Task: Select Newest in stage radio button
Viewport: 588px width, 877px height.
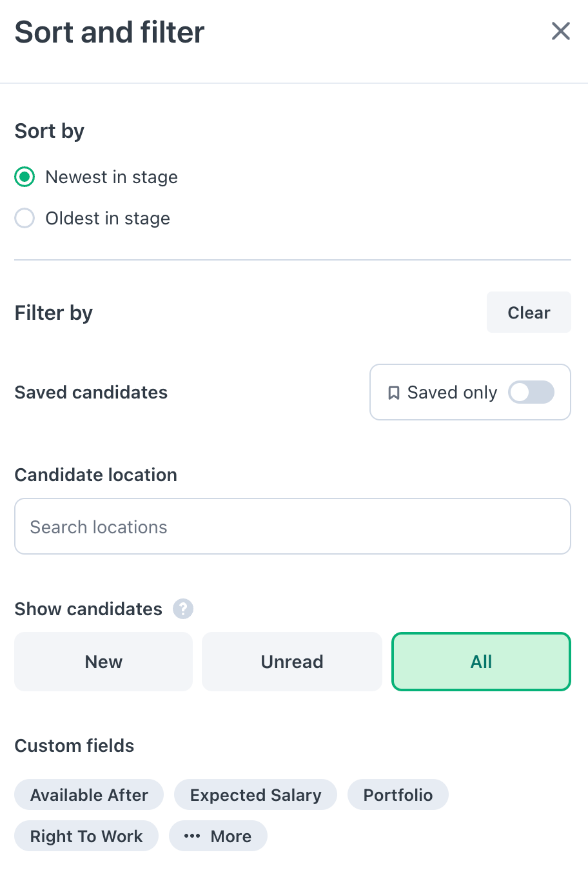Action: (24, 177)
